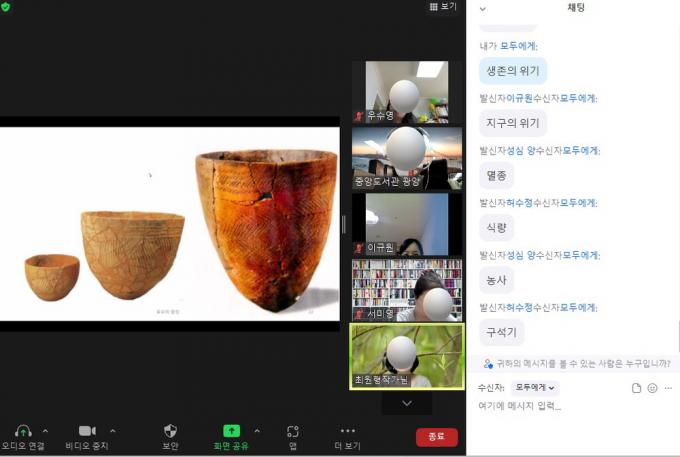Click the green 화면 공유 icon
The width and height of the screenshot is (680, 457).
(x=231, y=430)
